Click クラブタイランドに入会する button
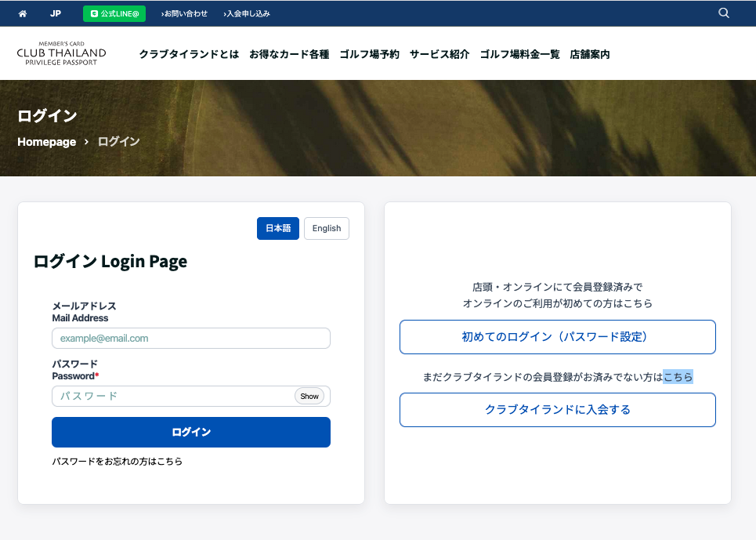Viewport: 756px width, 540px height. (x=557, y=410)
